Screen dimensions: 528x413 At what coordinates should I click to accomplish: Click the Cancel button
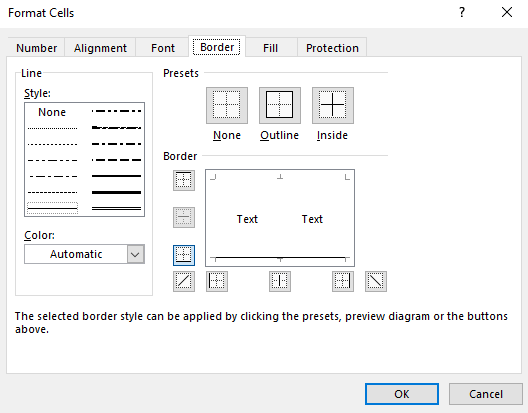click(486, 394)
